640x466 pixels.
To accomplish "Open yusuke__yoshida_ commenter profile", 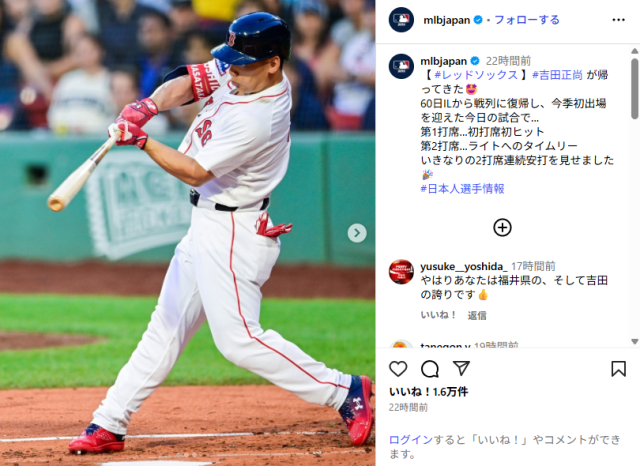I will [x=464, y=266].
